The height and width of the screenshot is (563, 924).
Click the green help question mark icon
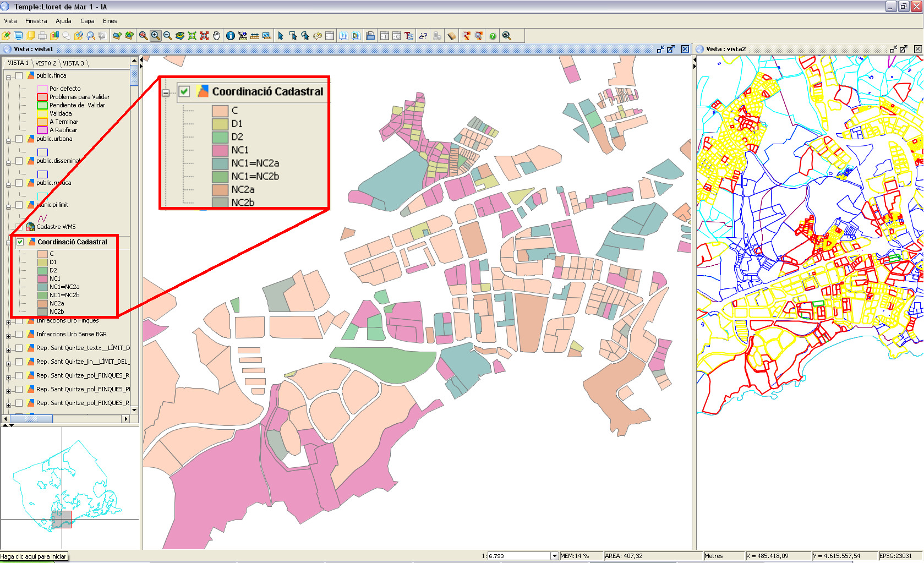[x=493, y=36]
